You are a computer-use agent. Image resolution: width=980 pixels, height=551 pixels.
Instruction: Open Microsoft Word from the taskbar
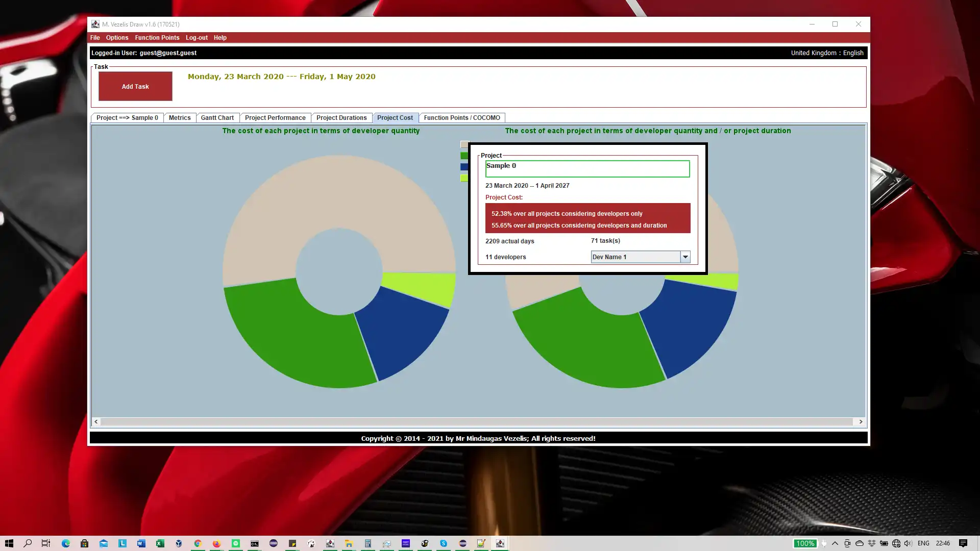click(141, 543)
